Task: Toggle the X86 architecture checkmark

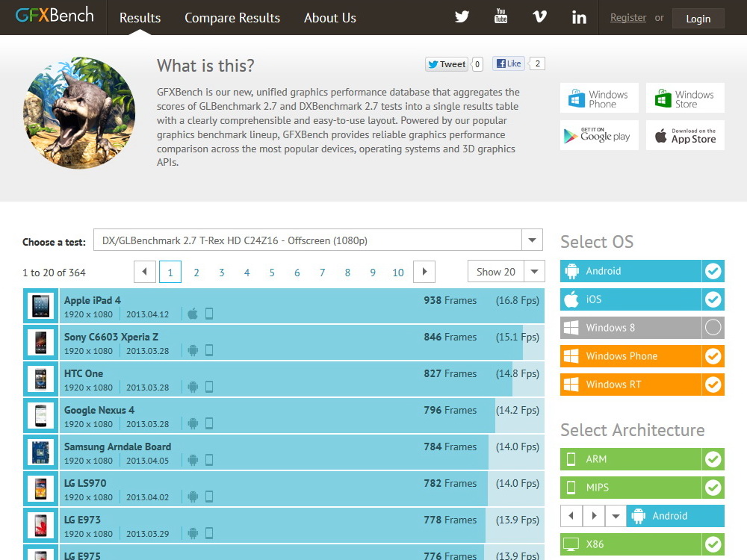Action: (713, 544)
